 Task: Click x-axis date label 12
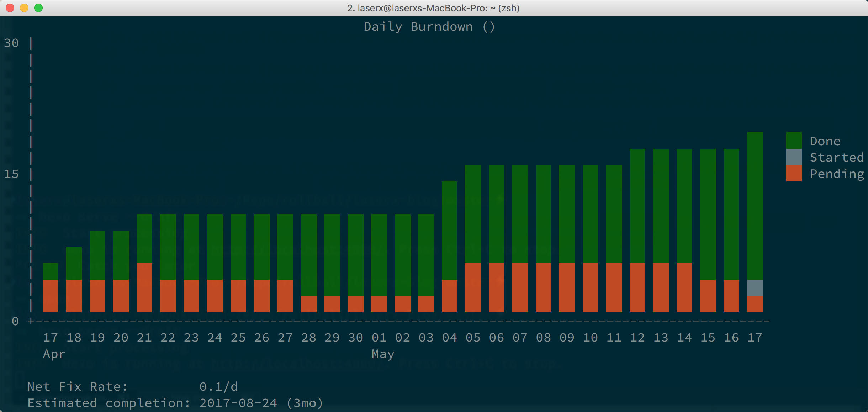[x=637, y=338]
